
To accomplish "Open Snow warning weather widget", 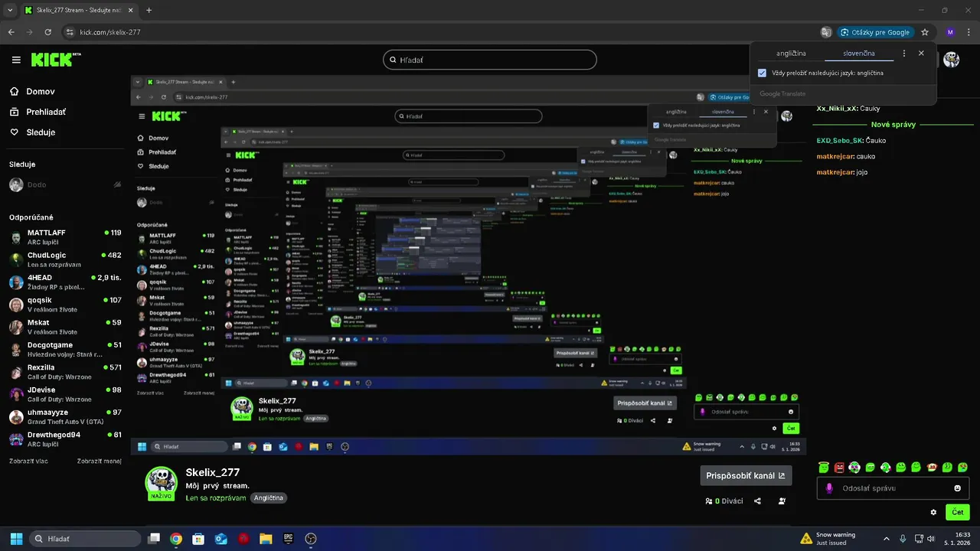I will click(x=828, y=539).
